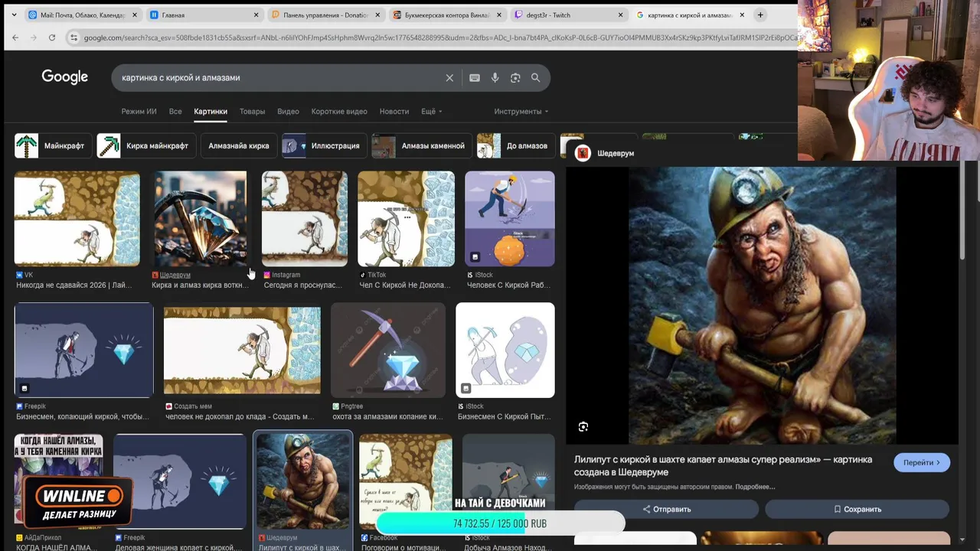Expand the Инструменты dropdown

521,112
